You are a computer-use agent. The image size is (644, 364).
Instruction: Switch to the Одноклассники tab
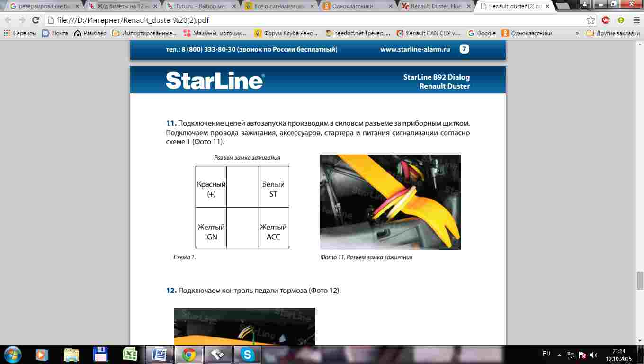[358, 6]
